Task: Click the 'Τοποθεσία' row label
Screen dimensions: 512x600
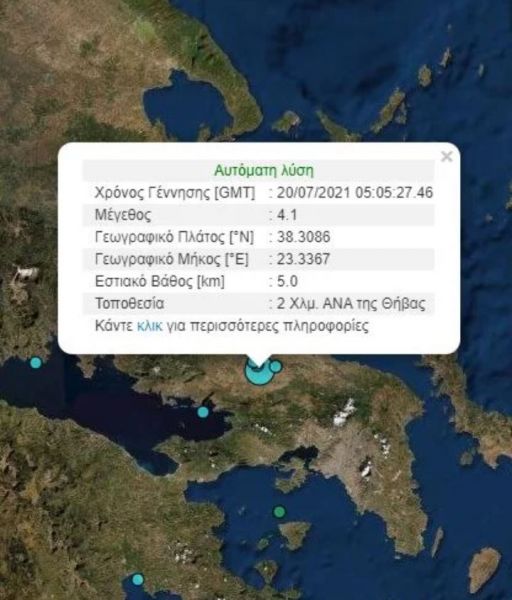Action: click(x=130, y=303)
